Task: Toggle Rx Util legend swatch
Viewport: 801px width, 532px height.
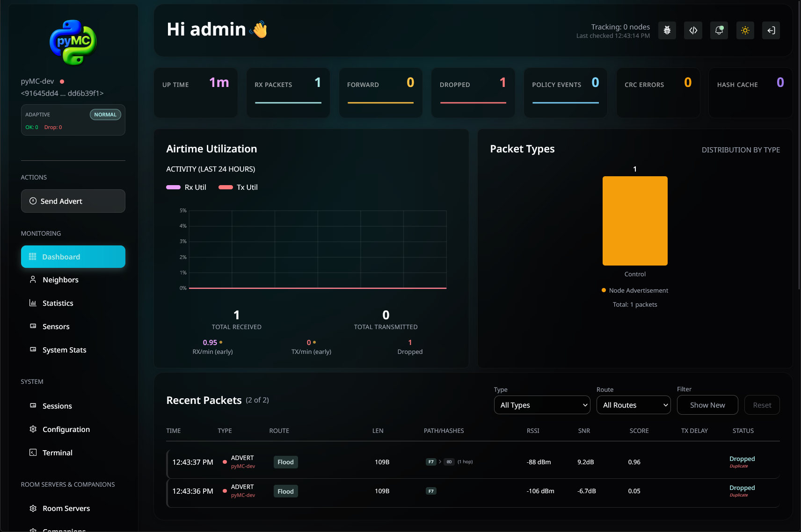Action: pyautogui.click(x=173, y=187)
